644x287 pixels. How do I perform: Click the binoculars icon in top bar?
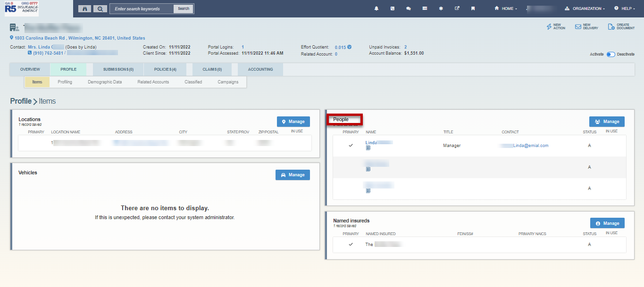point(84,8)
